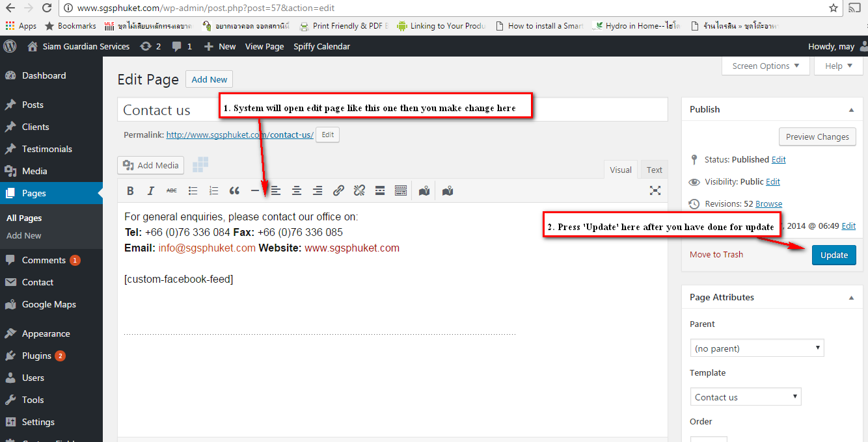
Task: Start a bulleted list
Action: coord(193,190)
